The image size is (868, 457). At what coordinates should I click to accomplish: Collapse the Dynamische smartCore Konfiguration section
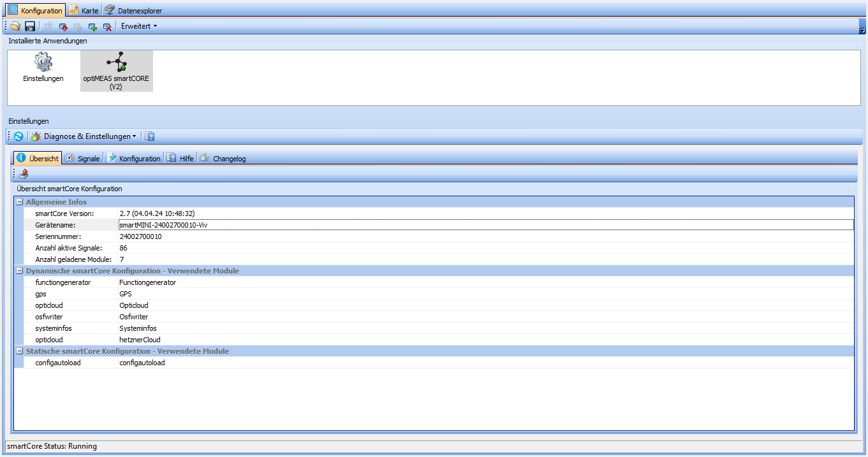coord(19,271)
